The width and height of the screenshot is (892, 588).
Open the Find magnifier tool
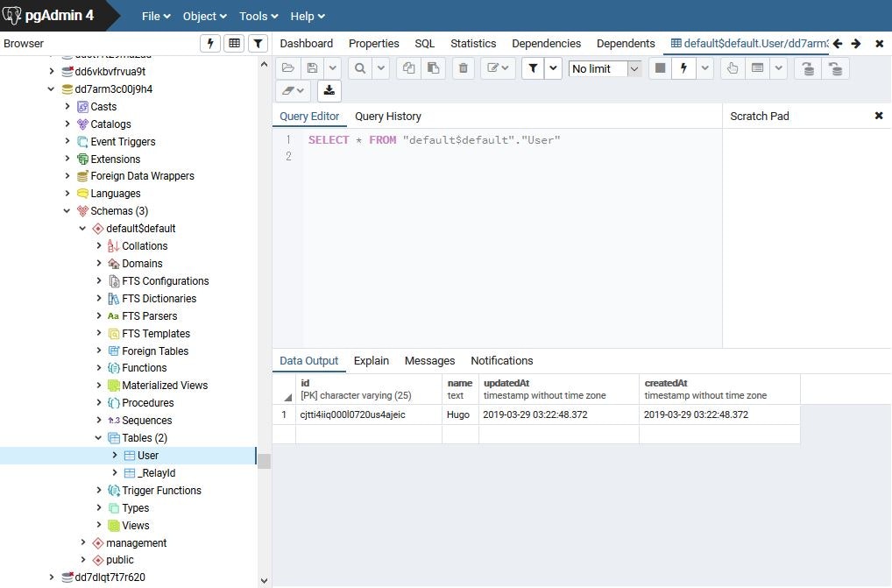coord(360,68)
